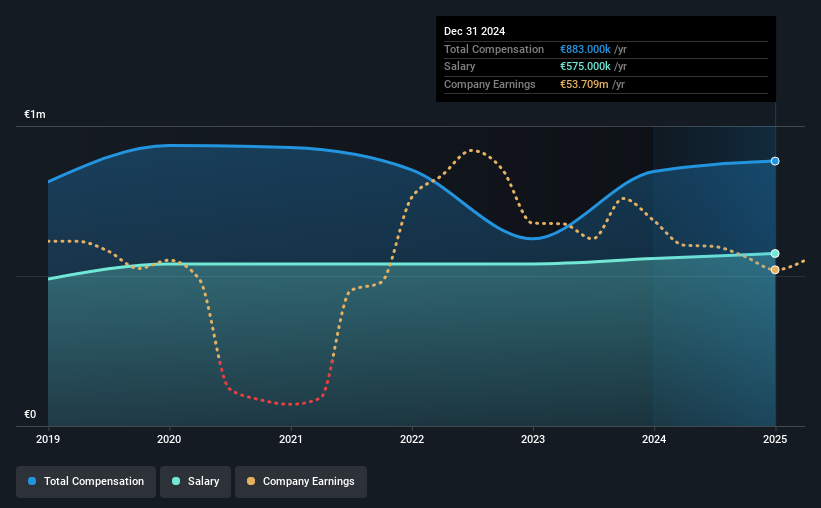Click the blue Total Compensation data point marker
The height and width of the screenshot is (508, 821).
click(775, 161)
